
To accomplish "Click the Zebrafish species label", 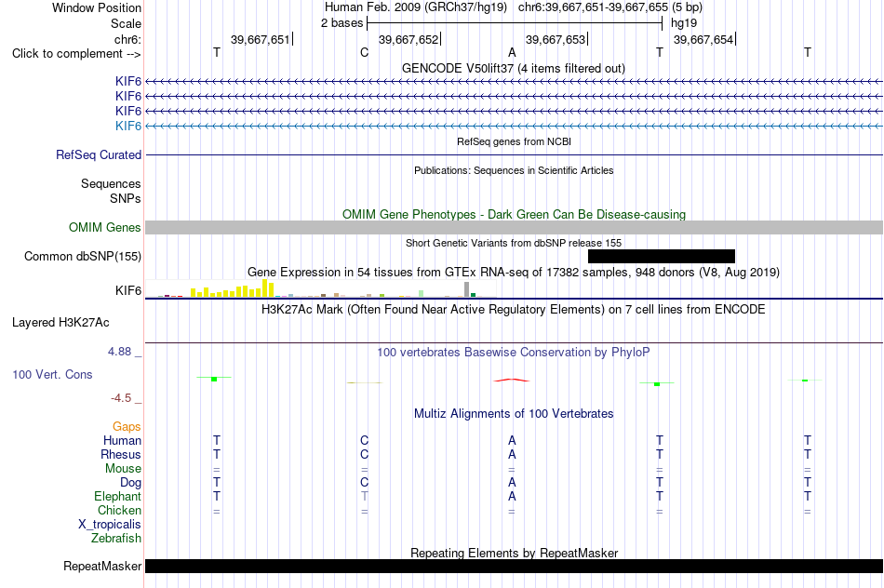I will coord(115,538).
